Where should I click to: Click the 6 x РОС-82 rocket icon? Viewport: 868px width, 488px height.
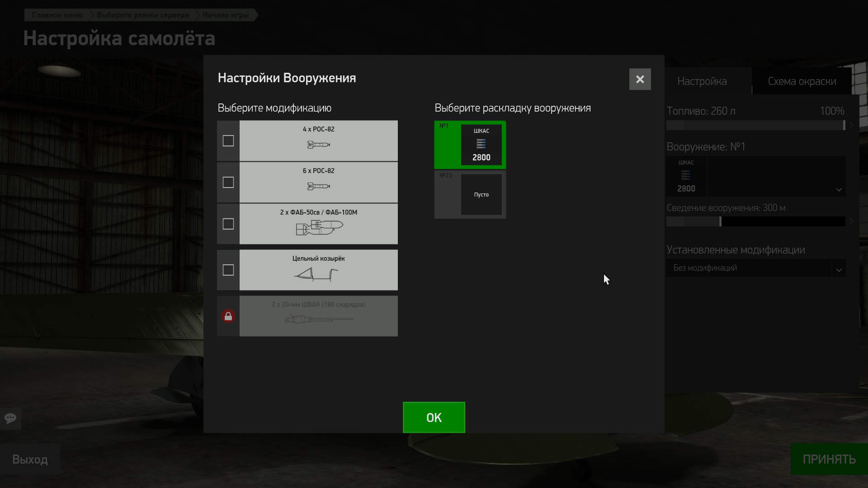click(318, 186)
